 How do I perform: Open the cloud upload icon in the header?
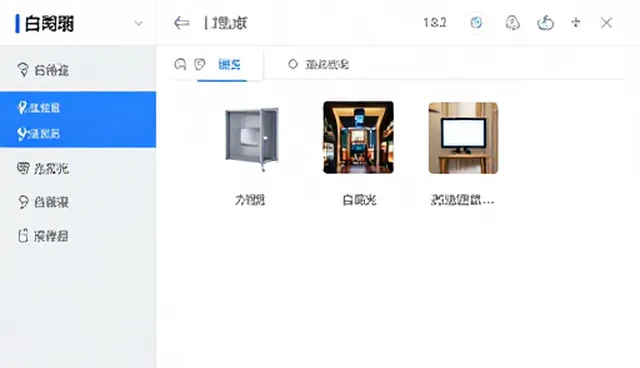click(x=545, y=23)
